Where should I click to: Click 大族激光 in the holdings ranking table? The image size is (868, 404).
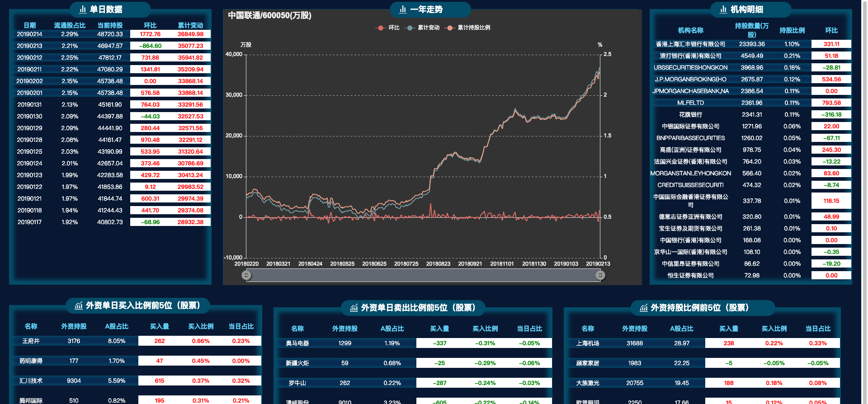pos(588,383)
